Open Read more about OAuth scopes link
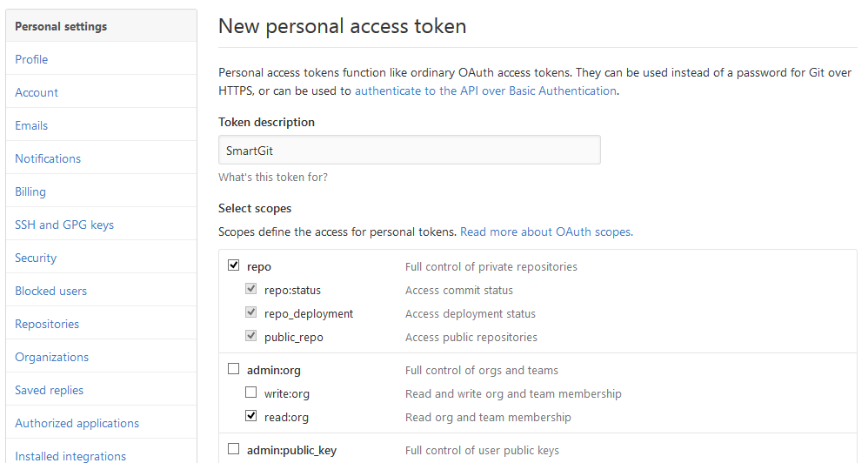The image size is (868, 463). (x=546, y=231)
